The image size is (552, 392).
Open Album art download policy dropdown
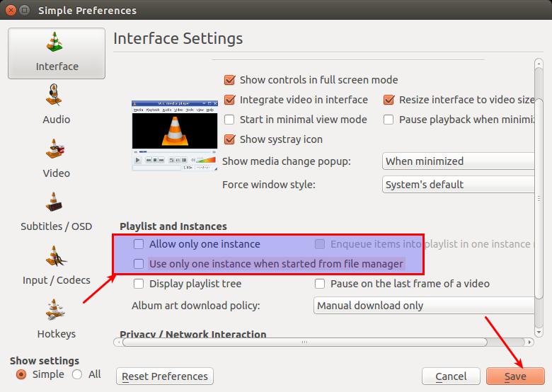point(423,306)
